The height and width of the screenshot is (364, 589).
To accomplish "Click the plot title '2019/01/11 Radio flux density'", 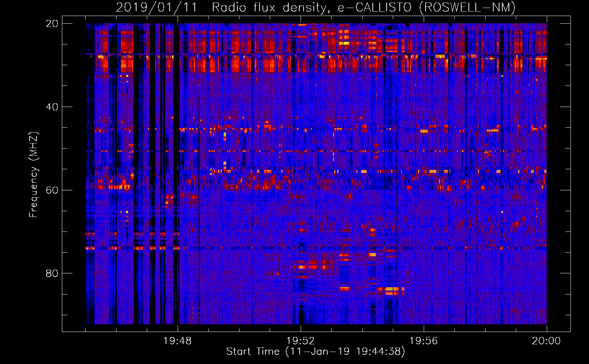I will coord(316,7).
